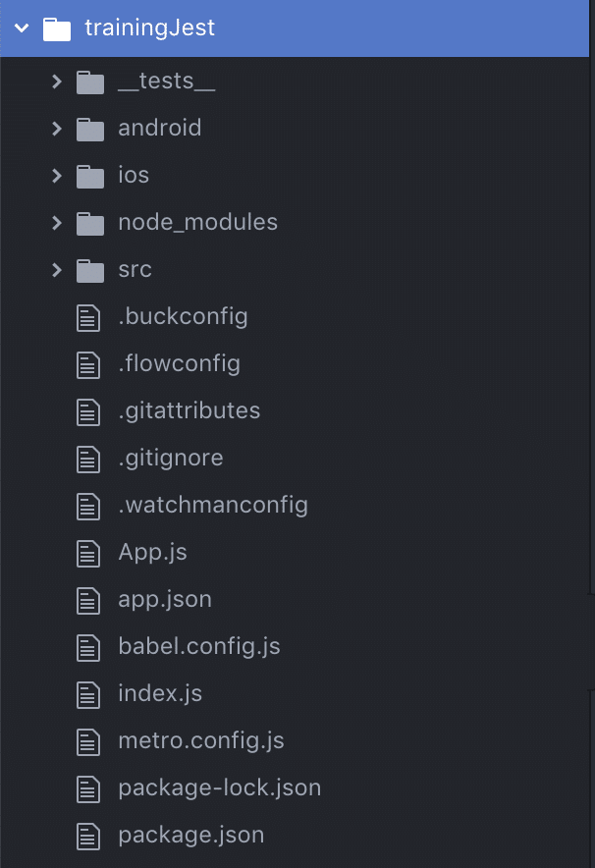Expand the ios folder arrow

click(57, 176)
